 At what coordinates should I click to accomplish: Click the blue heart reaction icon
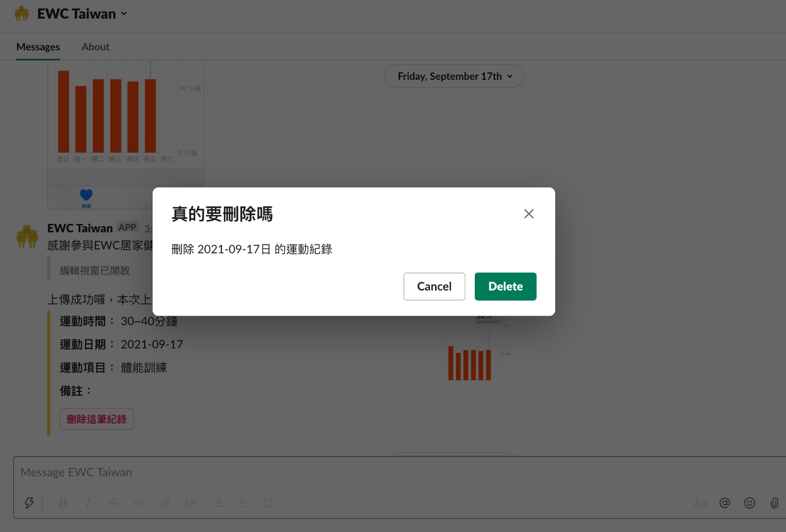86,196
